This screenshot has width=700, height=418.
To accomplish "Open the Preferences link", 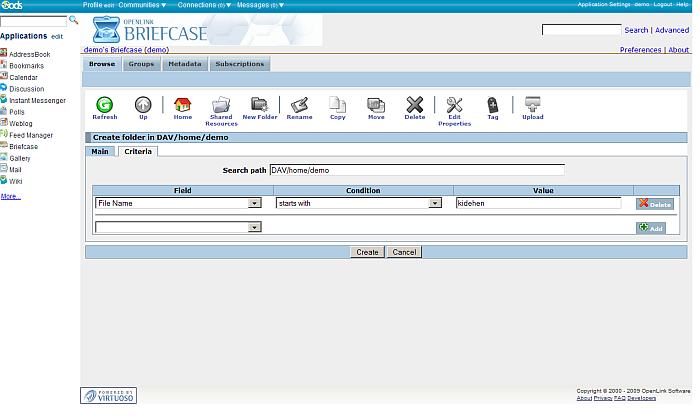I will 640,49.
